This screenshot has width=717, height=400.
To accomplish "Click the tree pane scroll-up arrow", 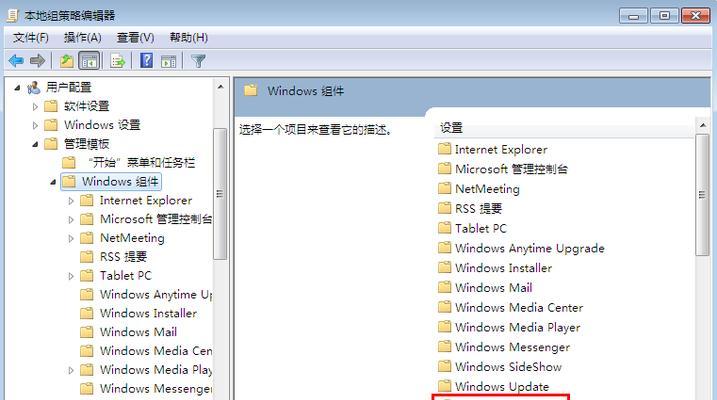I will click(221, 87).
